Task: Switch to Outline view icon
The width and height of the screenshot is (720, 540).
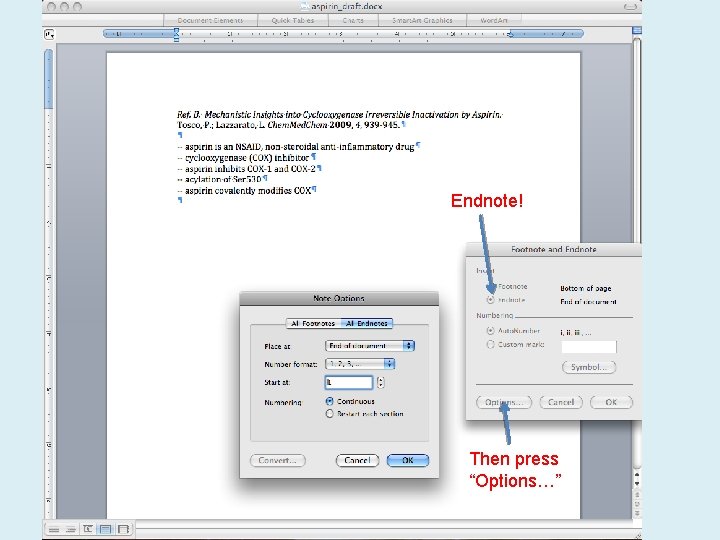Action: 71,529
